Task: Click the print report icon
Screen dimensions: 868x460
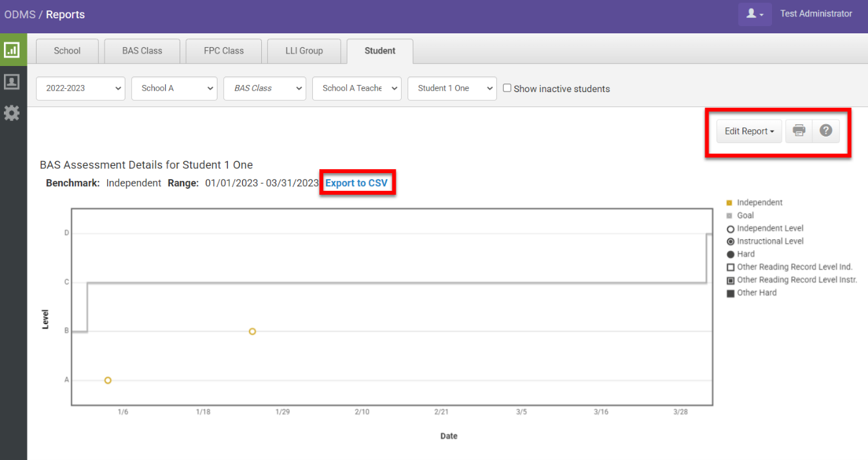Action: [x=799, y=131]
